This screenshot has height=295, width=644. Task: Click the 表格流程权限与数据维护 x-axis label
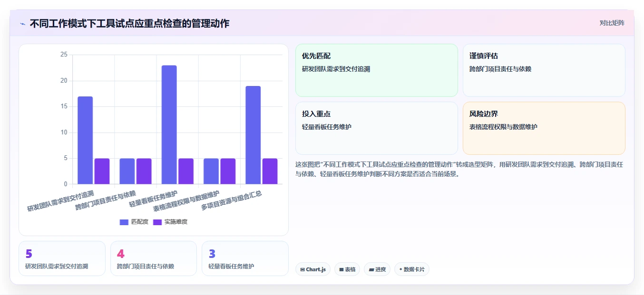click(186, 201)
